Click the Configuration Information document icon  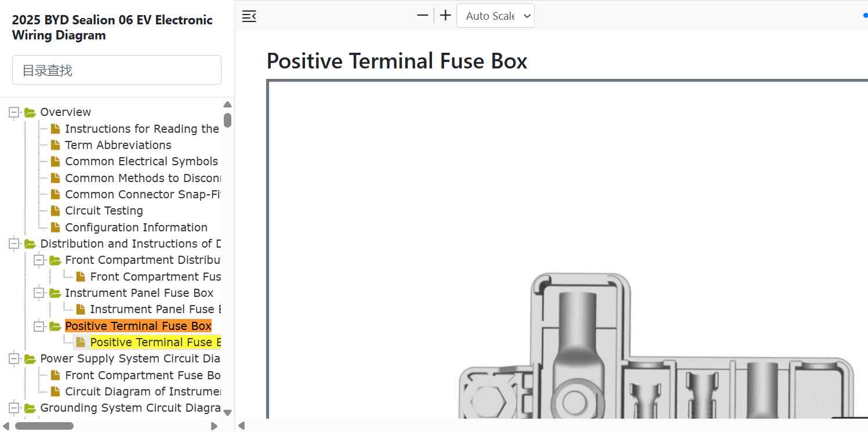click(55, 227)
